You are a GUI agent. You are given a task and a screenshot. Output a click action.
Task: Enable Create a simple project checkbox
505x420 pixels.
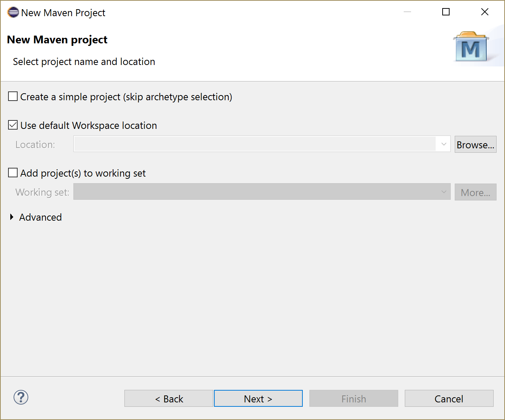13,97
